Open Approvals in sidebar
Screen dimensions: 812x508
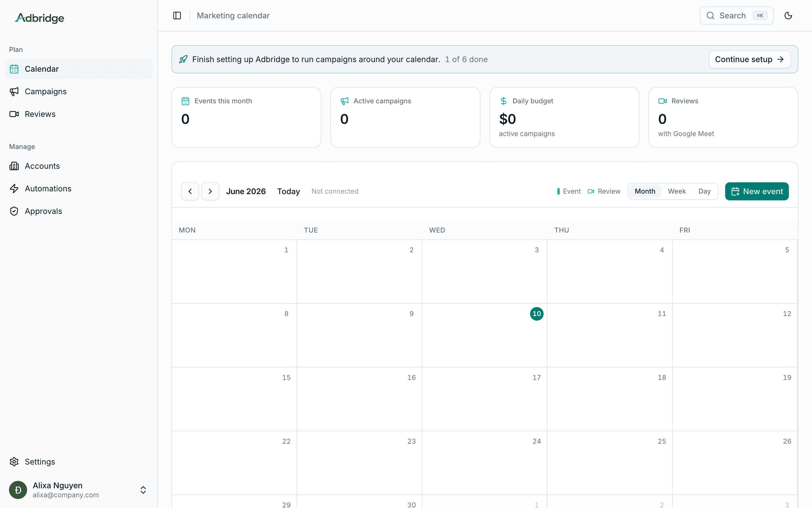point(78,211)
